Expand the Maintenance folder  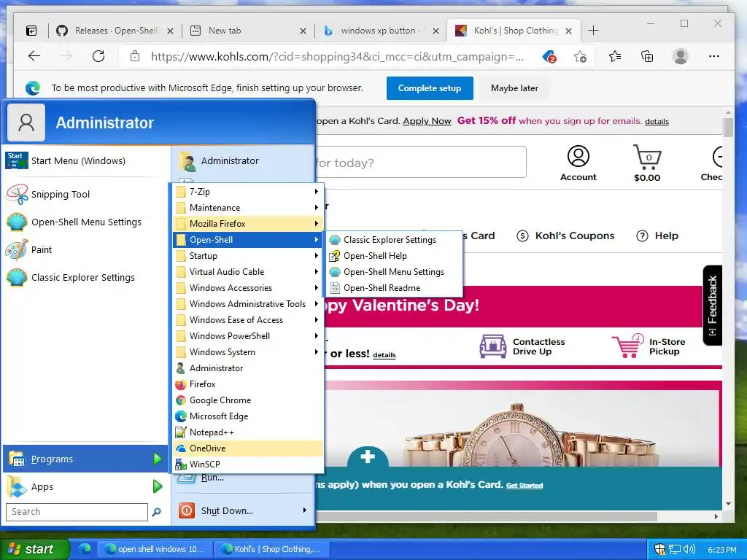[x=248, y=208]
